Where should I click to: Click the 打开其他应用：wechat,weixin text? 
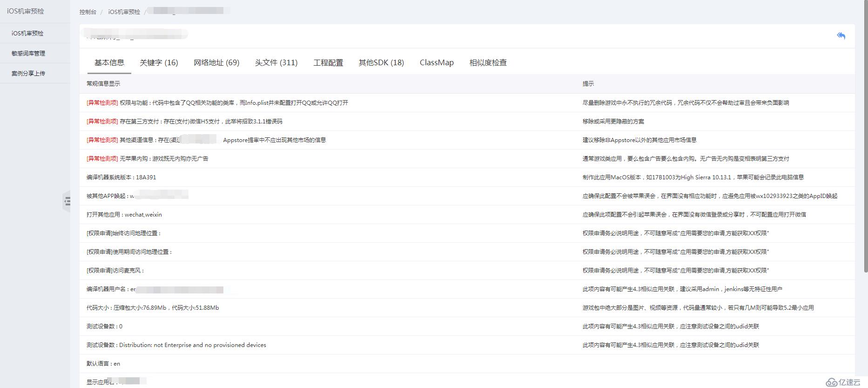(124, 215)
